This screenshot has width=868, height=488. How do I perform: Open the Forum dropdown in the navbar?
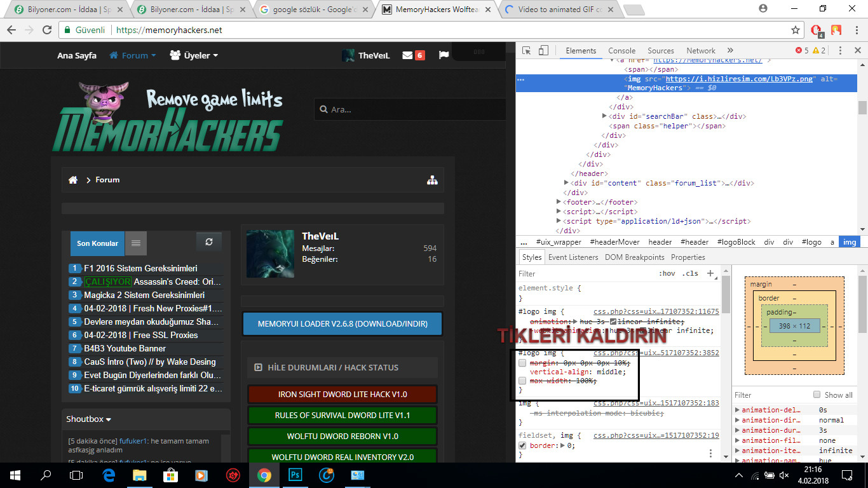coord(132,55)
